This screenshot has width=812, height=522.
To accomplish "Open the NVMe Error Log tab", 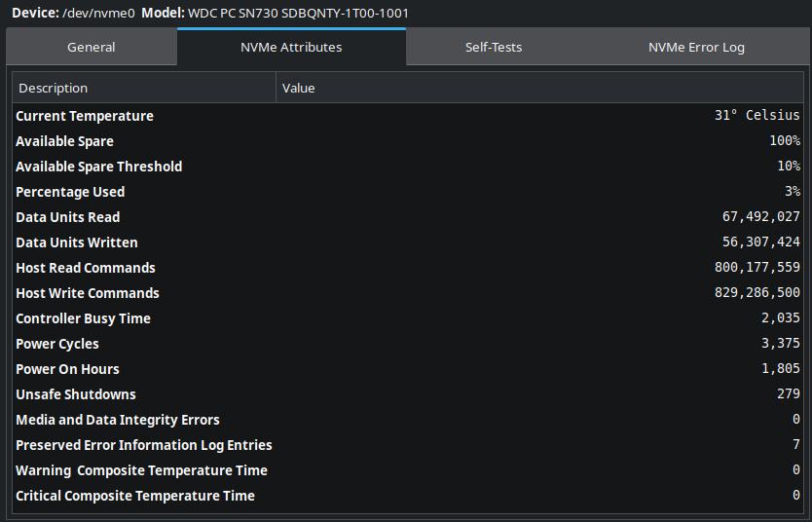I will coord(696,47).
